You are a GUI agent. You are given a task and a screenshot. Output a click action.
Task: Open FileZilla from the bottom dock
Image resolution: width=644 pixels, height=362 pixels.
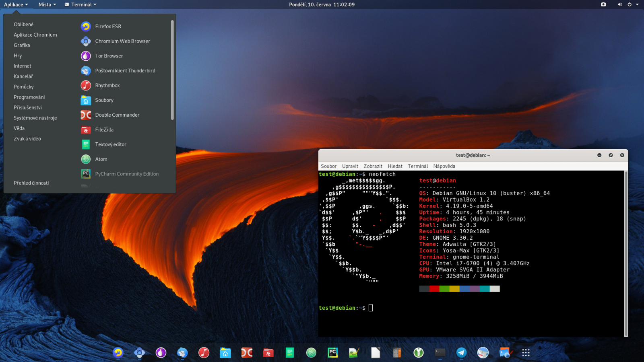(268, 353)
